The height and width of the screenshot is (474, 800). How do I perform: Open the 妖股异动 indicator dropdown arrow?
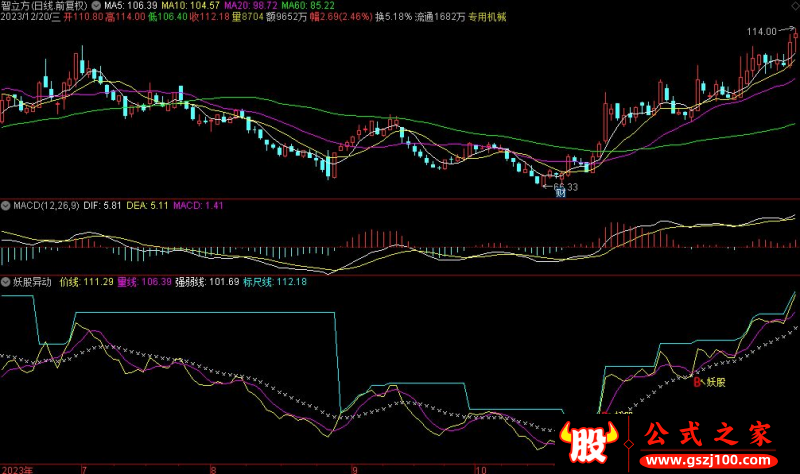click(6, 282)
